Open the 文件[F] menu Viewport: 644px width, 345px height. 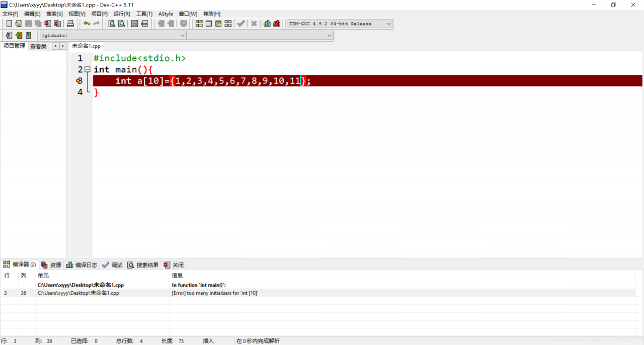tap(10, 14)
